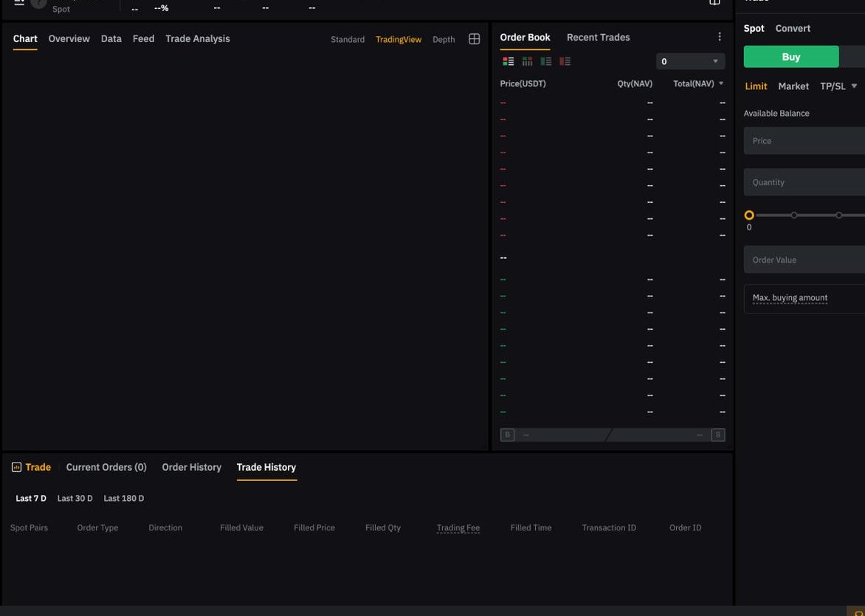The width and height of the screenshot is (865, 616).
Task: View Current Orders (0) tab
Action: pyautogui.click(x=106, y=467)
